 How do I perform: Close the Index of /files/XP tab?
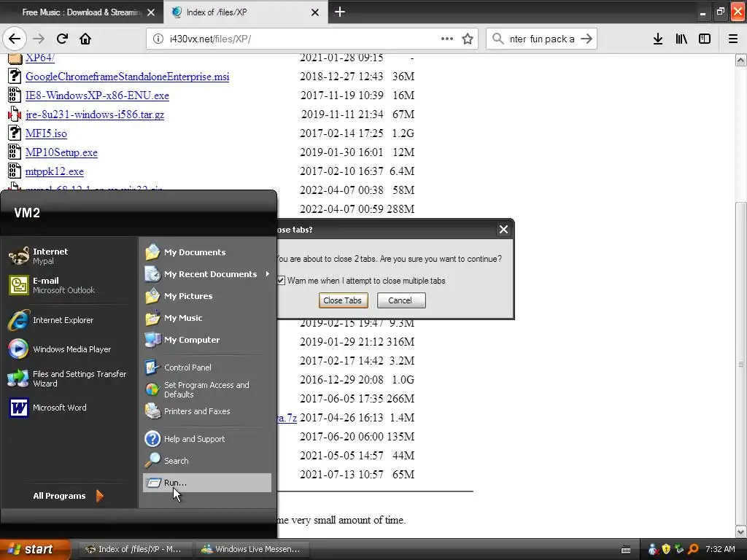pos(315,12)
